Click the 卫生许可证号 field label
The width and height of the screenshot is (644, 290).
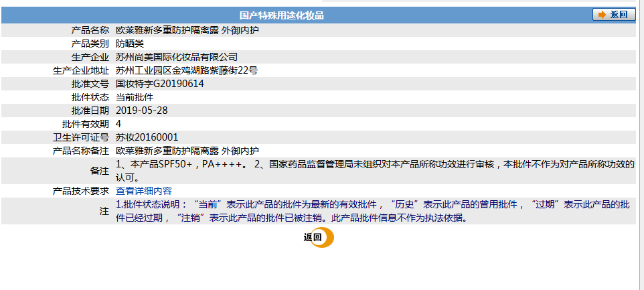pos(81,137)
